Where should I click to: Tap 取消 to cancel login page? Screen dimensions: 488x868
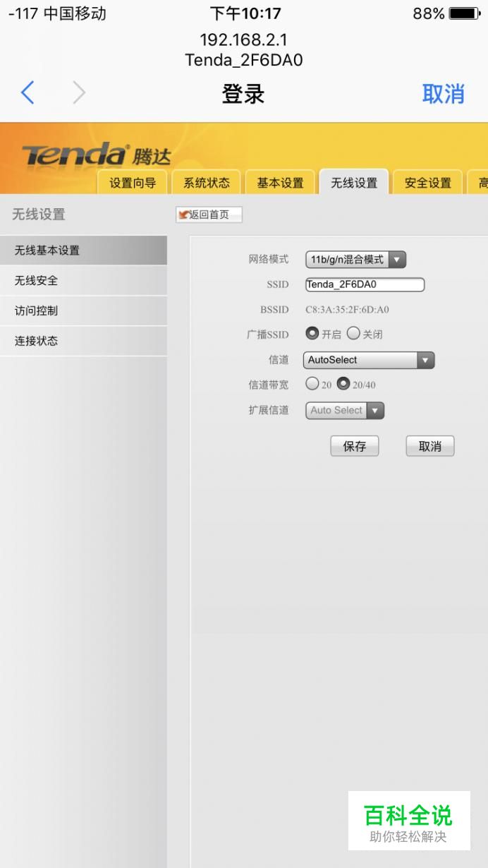(x=443, y=94)
